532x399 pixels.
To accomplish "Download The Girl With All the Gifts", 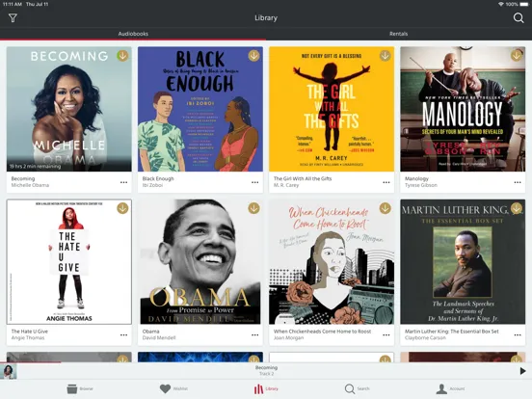I will (x=386, y=55).
